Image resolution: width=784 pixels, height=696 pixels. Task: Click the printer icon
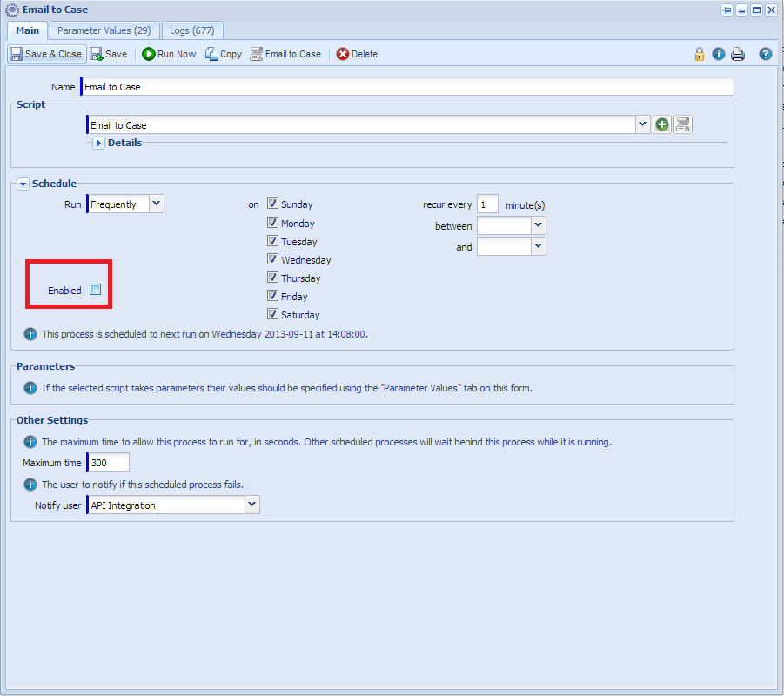click(x=738, y=54)
